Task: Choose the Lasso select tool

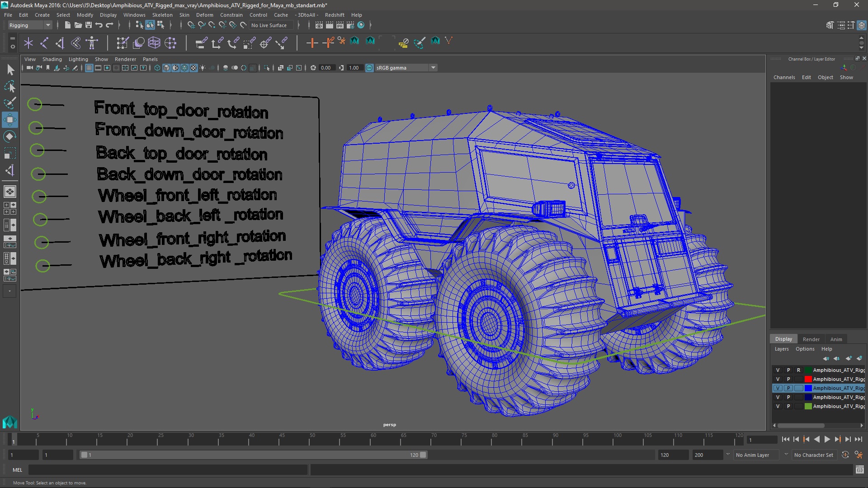Action: 9,86
